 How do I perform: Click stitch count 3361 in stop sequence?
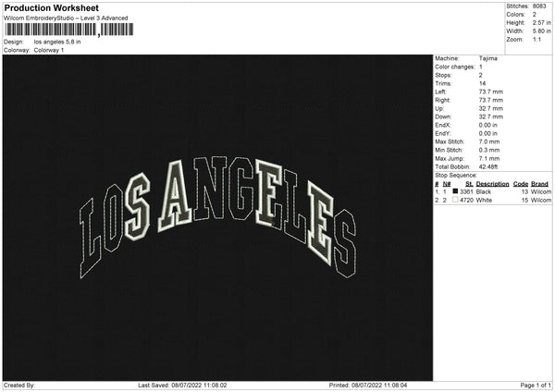tap(466, 191)
